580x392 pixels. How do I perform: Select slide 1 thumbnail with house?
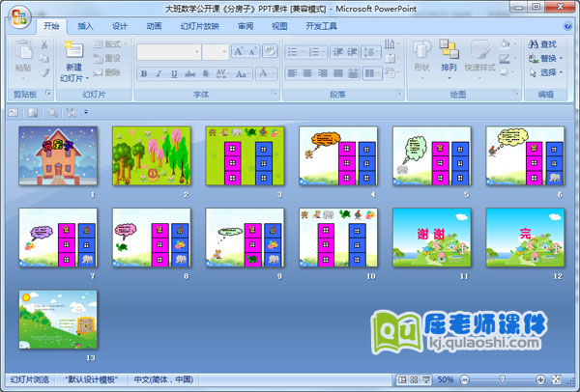pyautogui.click(x=58, y=155)
